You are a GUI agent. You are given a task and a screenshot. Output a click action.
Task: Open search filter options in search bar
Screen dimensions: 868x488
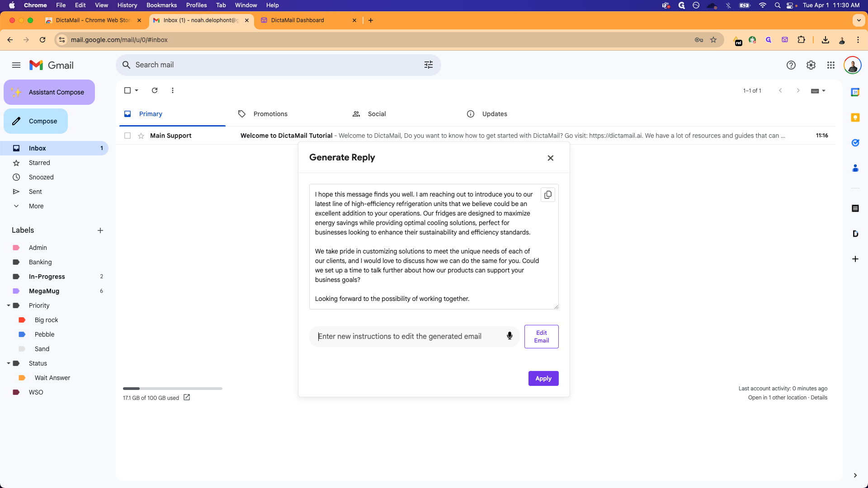[428, 65]
